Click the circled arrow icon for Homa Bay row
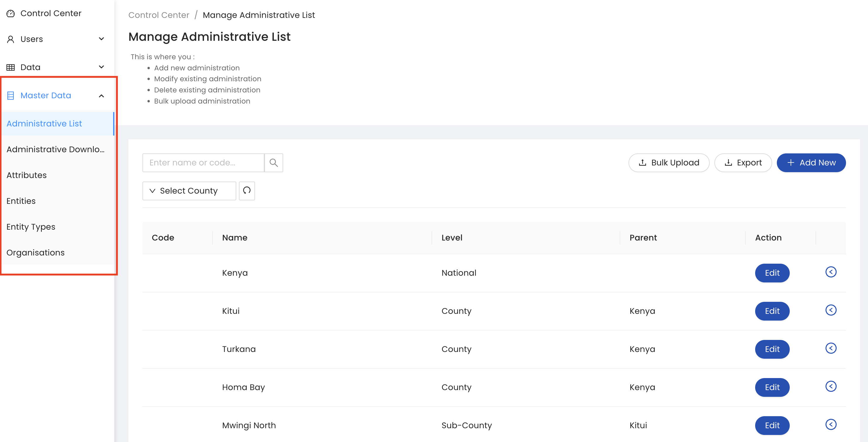 coord(830,386)
